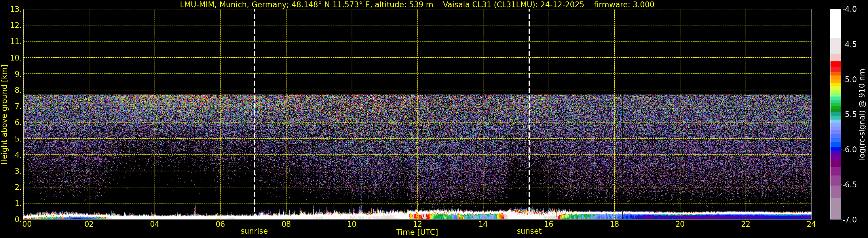Select the dark blue colorbar band

tap(835, 148)
